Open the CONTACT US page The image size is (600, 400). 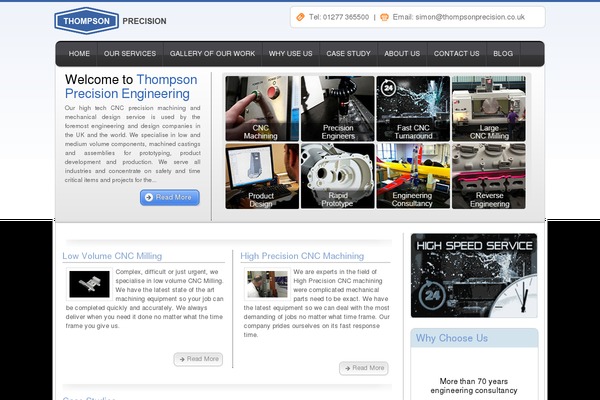457,54
